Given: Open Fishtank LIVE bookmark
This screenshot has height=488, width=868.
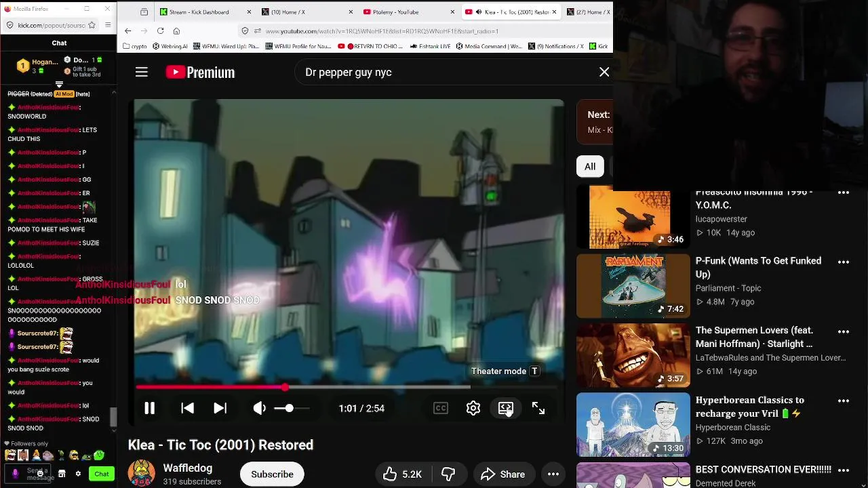Looking at the screenshot, I should coord(431,46).
